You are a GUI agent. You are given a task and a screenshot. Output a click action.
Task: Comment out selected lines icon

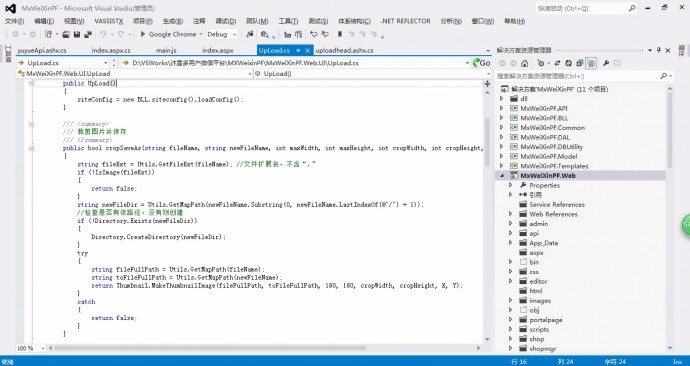click(x=313, y=34)
